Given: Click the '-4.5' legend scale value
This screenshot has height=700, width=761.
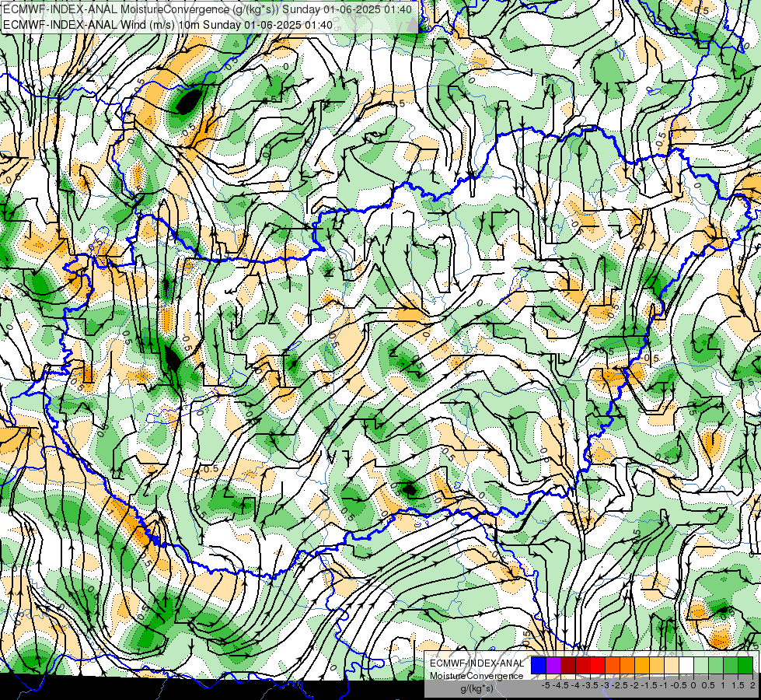Looking at the screenshot, I should [560, 685].
